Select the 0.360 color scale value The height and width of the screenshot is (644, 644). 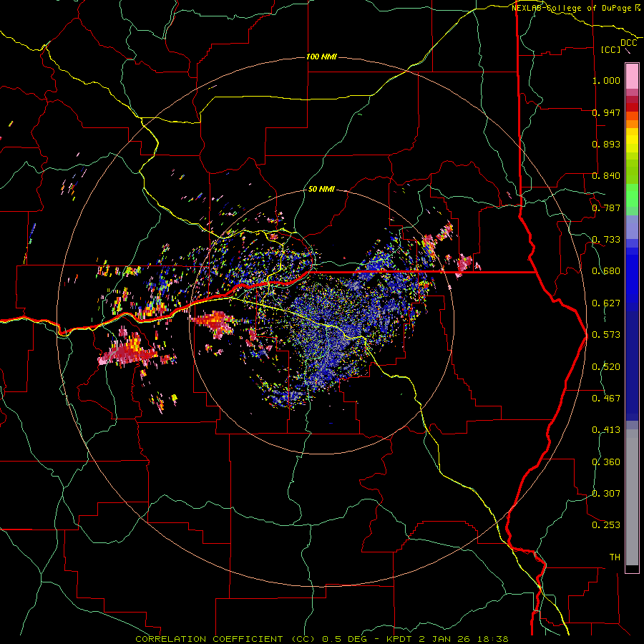click(x=606, y=462)
